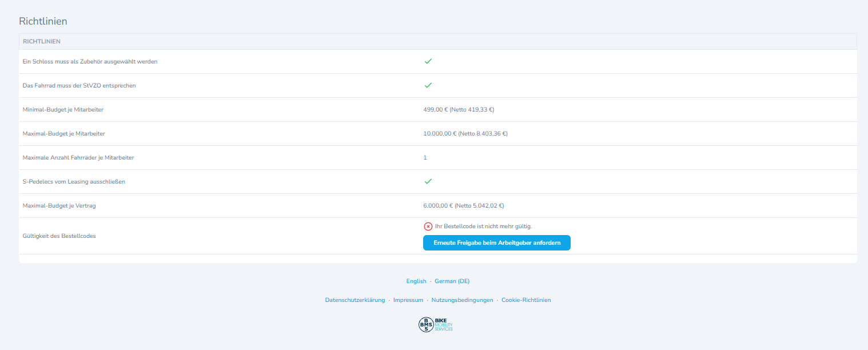Click the green checkmark for Schloss als Zubehör
Screen dimensions: 868x350
click(x=428, y=61)
